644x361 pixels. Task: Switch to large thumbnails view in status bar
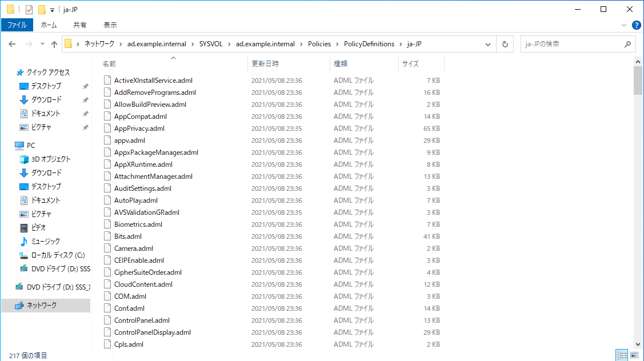pos(633,355)
